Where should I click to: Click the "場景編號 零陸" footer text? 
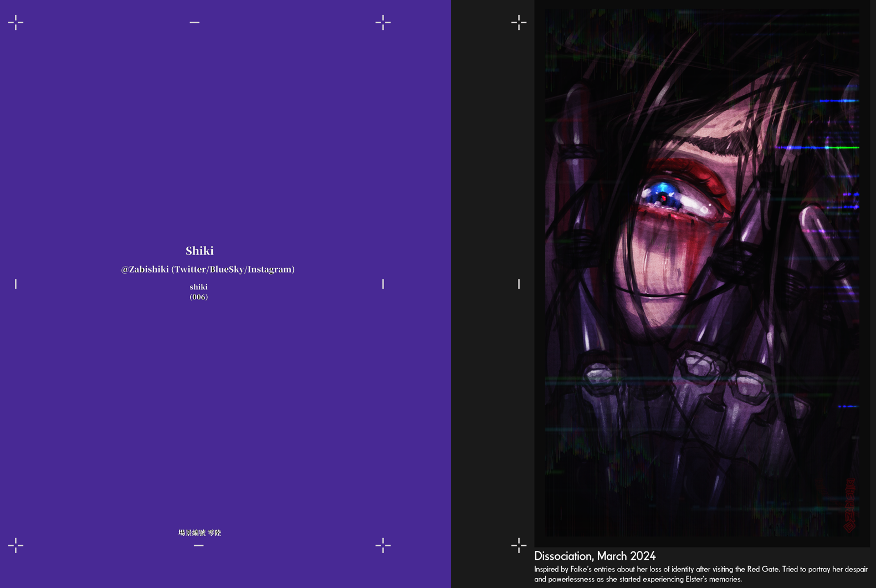pos(199,533)
